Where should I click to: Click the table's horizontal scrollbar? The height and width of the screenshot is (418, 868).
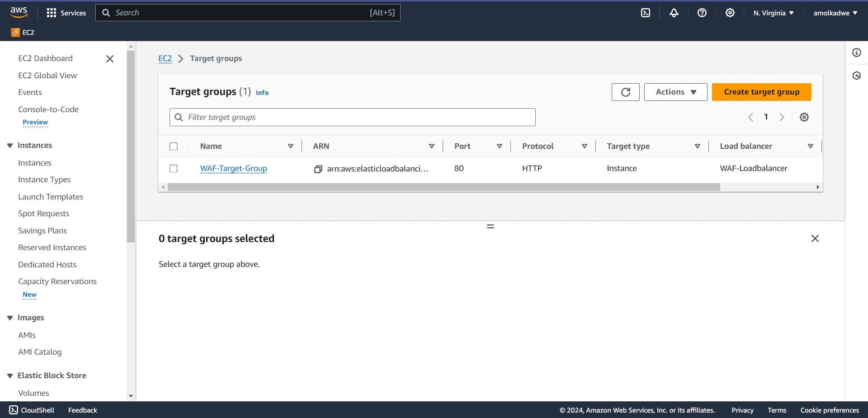[x=443, y=187]
